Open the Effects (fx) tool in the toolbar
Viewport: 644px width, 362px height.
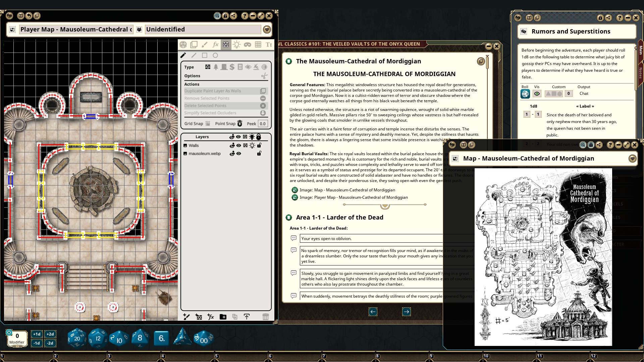click(x=216, y=44)
